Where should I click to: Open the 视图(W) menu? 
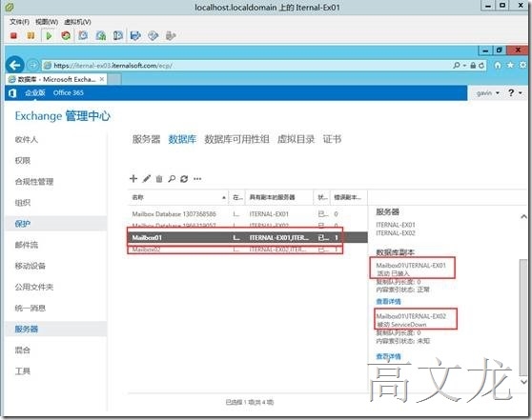coord(47,22)
